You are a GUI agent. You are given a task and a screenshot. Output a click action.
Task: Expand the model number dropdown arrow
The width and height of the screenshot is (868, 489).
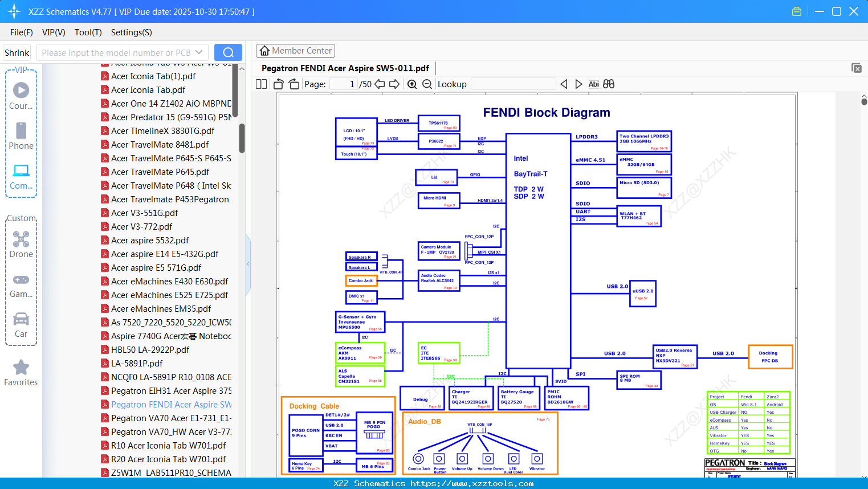coord(199,52)
